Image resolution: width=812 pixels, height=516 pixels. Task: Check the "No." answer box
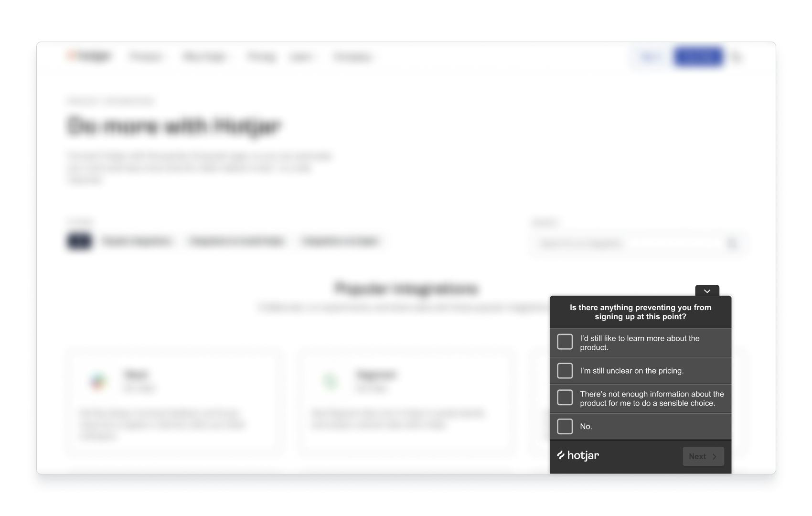click(565, 427)
